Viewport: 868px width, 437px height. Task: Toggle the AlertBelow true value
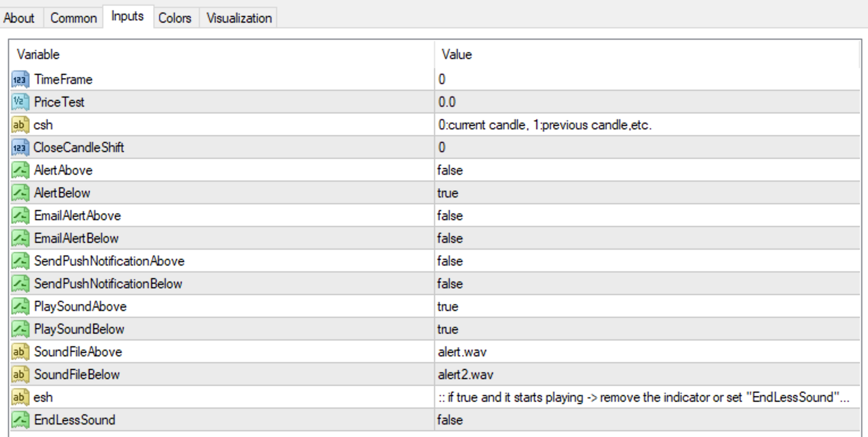448,193
